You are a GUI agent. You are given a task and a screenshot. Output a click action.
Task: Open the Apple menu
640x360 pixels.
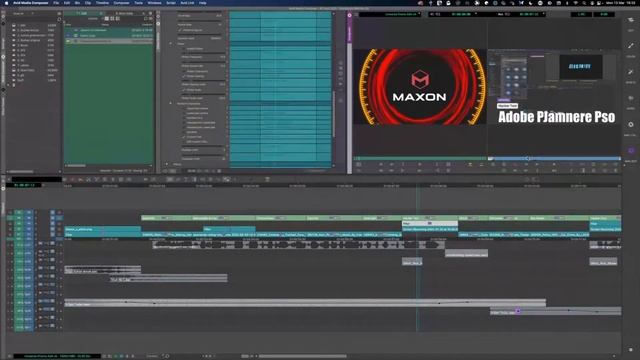coord(6,3)
